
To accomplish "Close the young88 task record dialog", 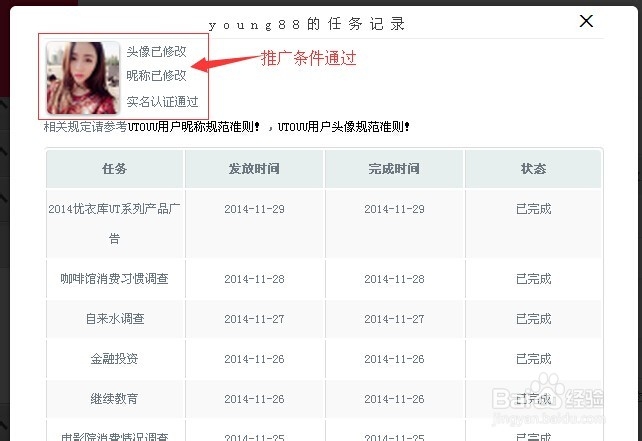I will (586, 21).
